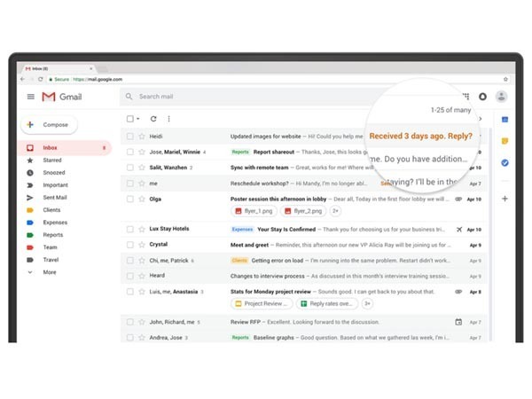Open Meet and greet email from Crystal
The height and width of the screenshot is (399, 532).
coord(303,245)
